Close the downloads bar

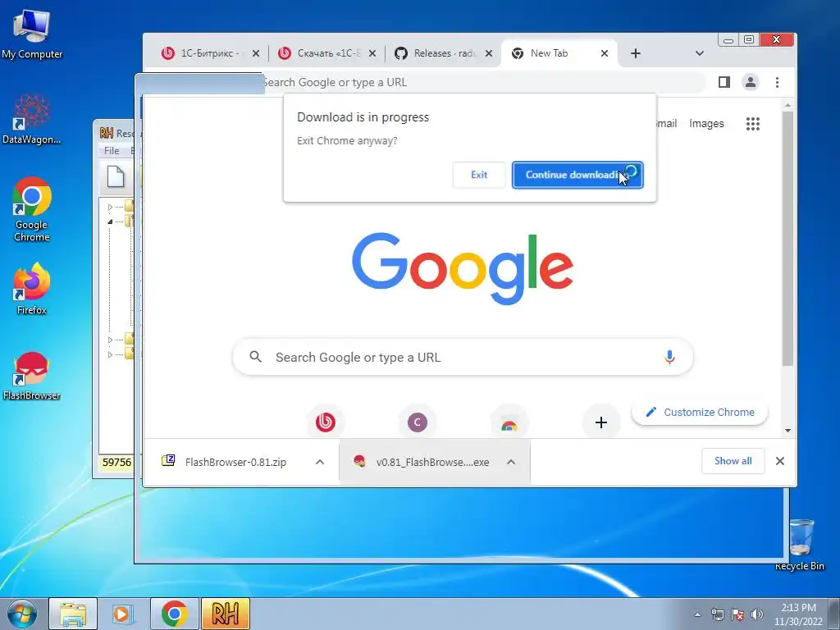click(x=780, y=461)
